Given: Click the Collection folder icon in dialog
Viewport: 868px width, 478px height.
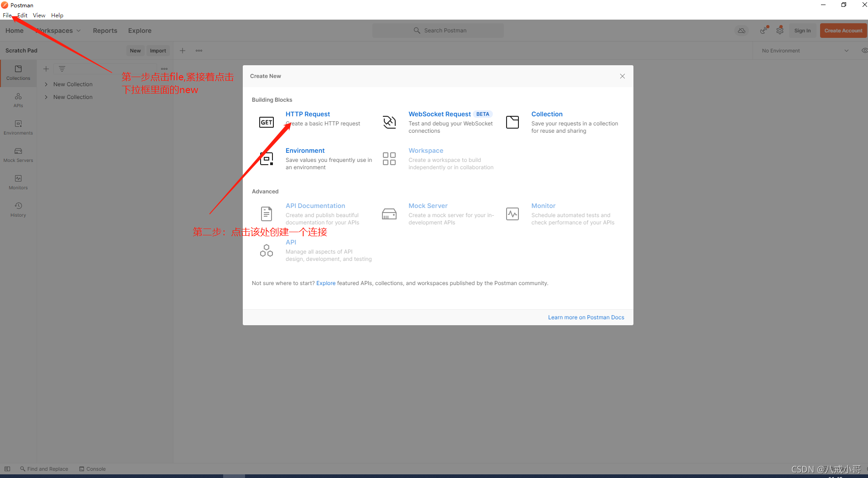Looking at the screenshot, I should (512, 122).
